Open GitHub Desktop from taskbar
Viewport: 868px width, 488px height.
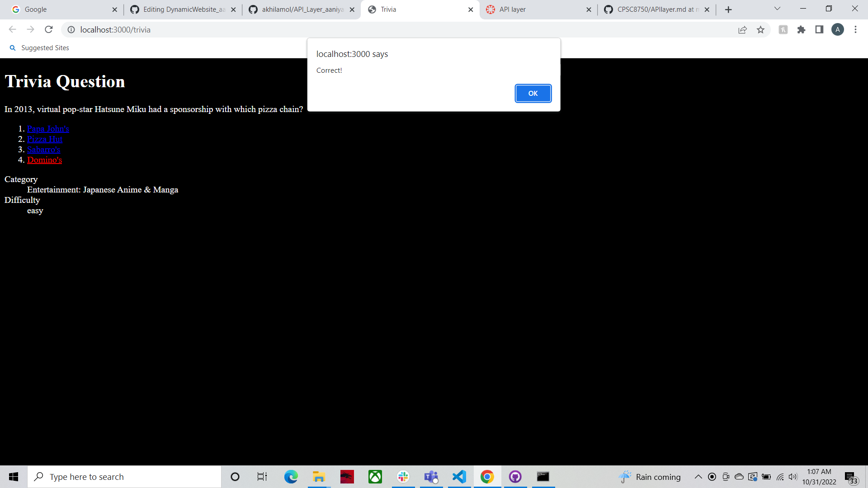point(515,477)
